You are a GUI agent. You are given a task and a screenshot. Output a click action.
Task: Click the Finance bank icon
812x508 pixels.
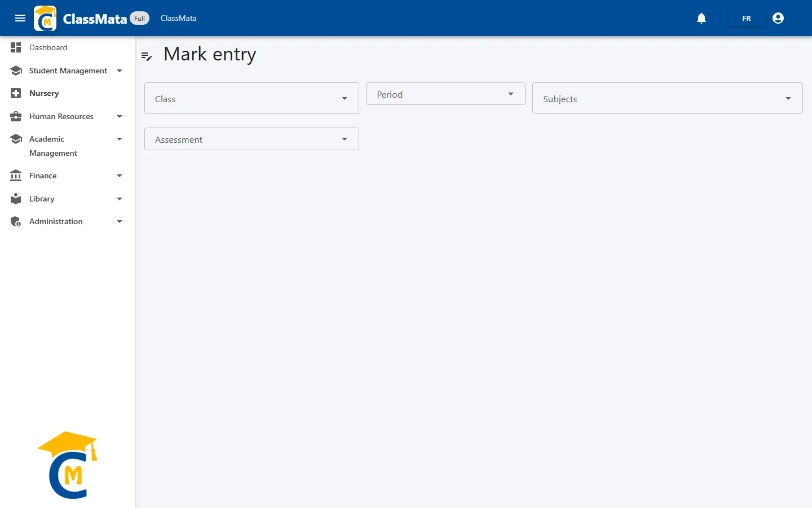pos(16,176)
